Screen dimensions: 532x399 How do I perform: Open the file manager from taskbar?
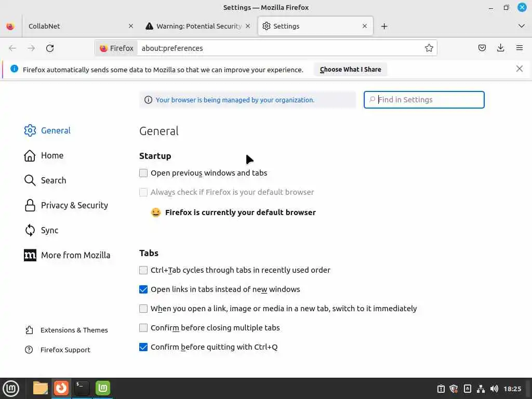41,388
